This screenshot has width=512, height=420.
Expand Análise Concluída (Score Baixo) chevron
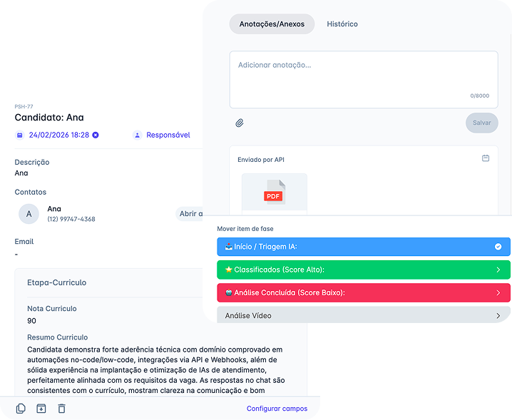[x=498, y=292]
